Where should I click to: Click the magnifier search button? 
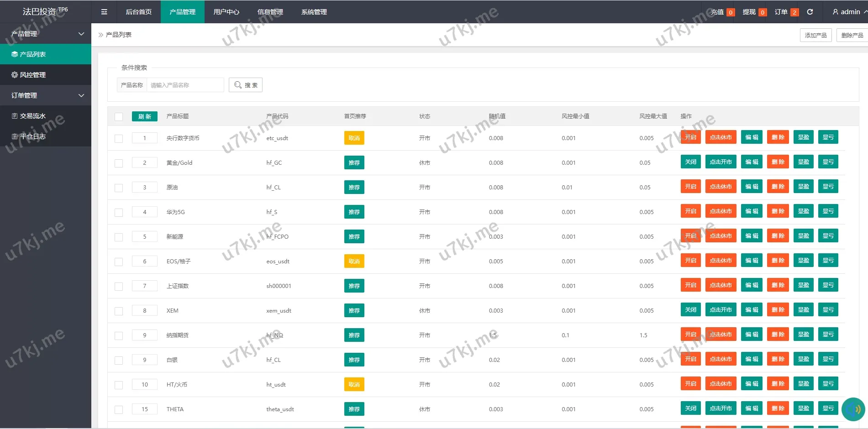246,85
